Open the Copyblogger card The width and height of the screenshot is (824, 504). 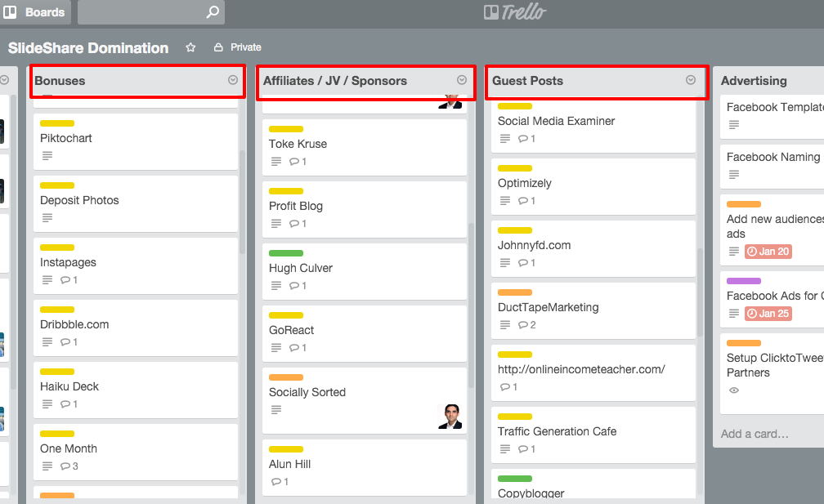(593, 484)
